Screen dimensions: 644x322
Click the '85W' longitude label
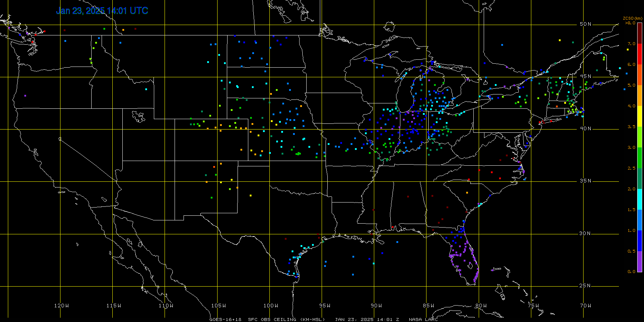429,306
